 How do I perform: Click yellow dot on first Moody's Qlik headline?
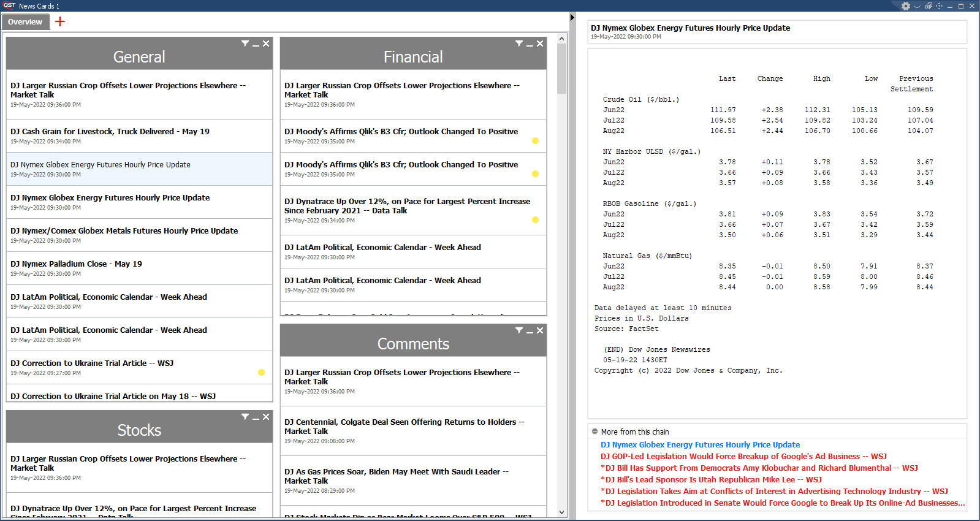pos(535,141)
